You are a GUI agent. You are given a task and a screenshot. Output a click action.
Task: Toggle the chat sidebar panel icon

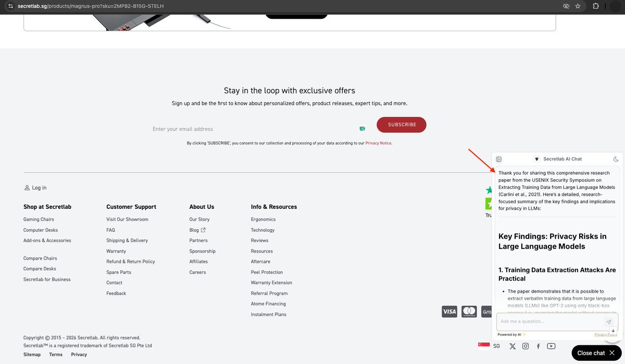coord(499,159)
